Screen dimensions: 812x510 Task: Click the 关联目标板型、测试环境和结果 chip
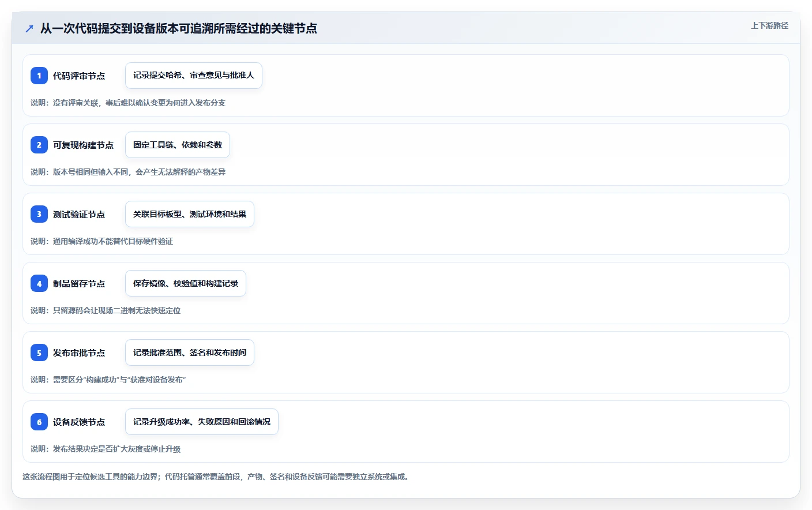click(x=190, y=214)
